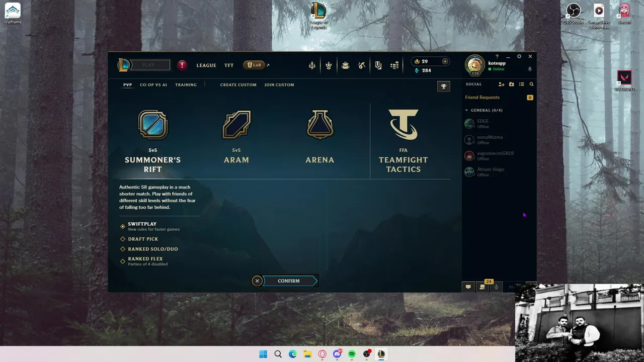Open the Collection lotus icon

tap(329, 65)
